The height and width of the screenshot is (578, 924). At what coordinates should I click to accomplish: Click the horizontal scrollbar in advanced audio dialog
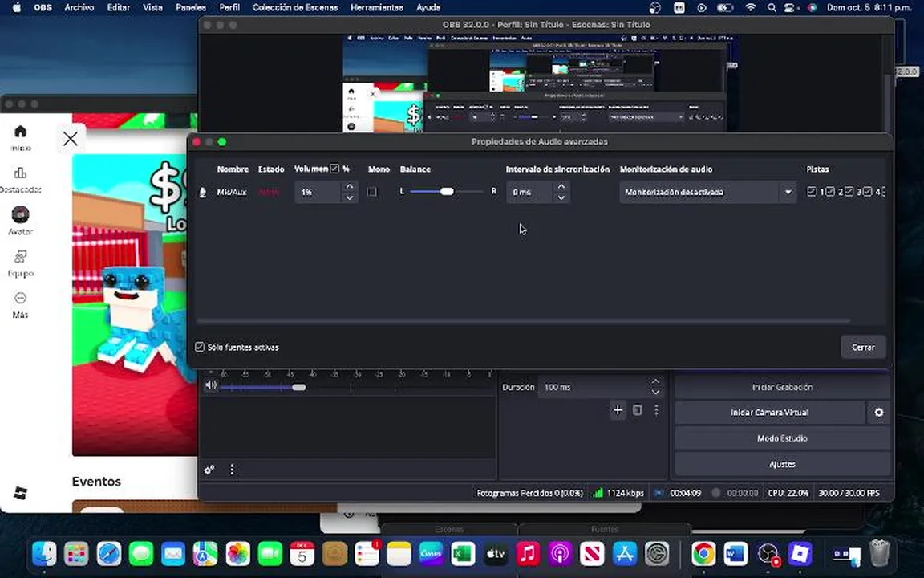pyautogui.click(x=523, y=321)
